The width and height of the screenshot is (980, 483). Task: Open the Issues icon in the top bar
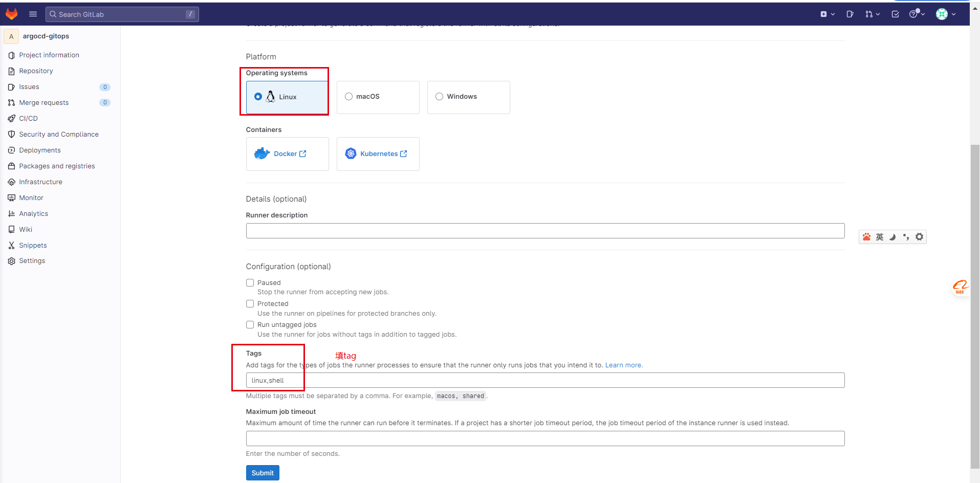click(x=850, y=14)
